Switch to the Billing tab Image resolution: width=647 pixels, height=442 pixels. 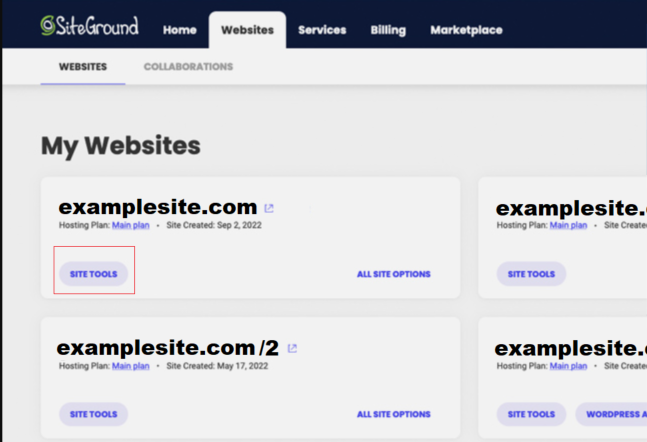387,30
